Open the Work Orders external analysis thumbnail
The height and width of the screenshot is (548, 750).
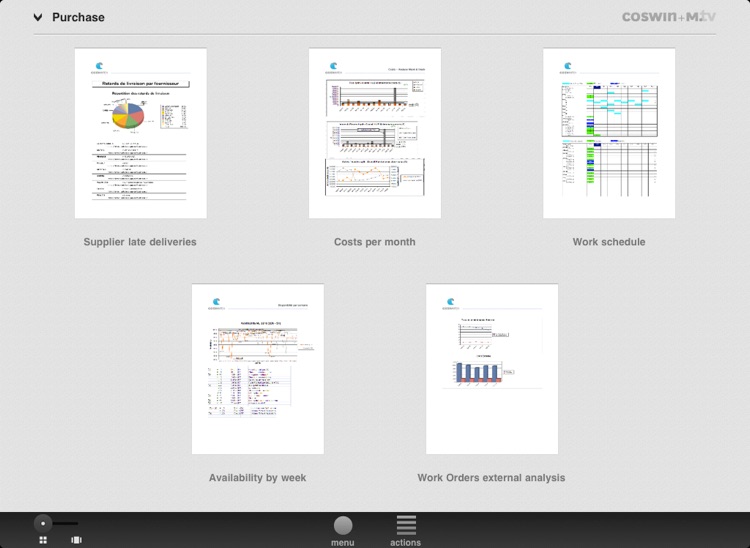pyautogui.click(x=492, y=369)
